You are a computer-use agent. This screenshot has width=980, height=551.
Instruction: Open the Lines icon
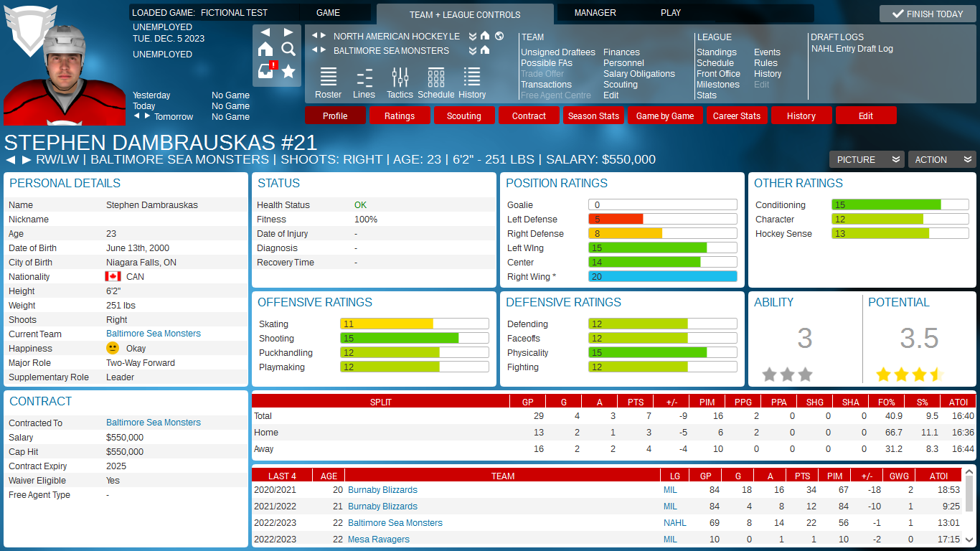tap(364, 83)
